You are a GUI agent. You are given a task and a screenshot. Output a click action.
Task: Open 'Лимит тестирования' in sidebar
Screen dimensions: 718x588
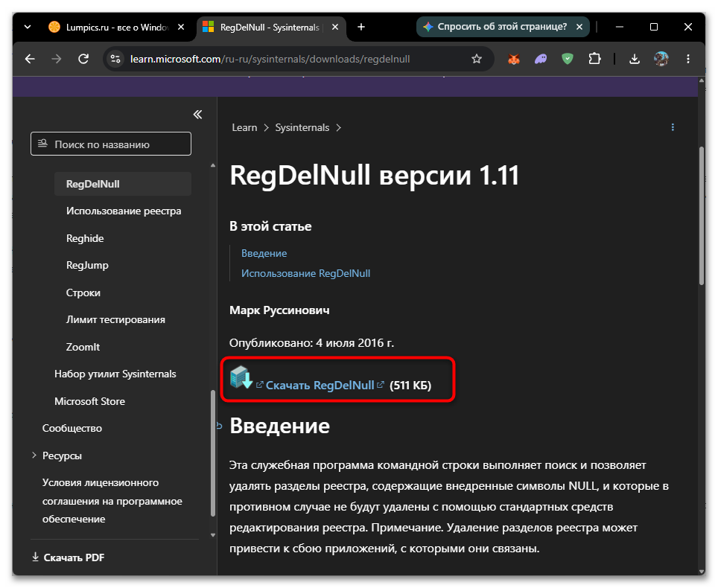[x=115, y=320]
